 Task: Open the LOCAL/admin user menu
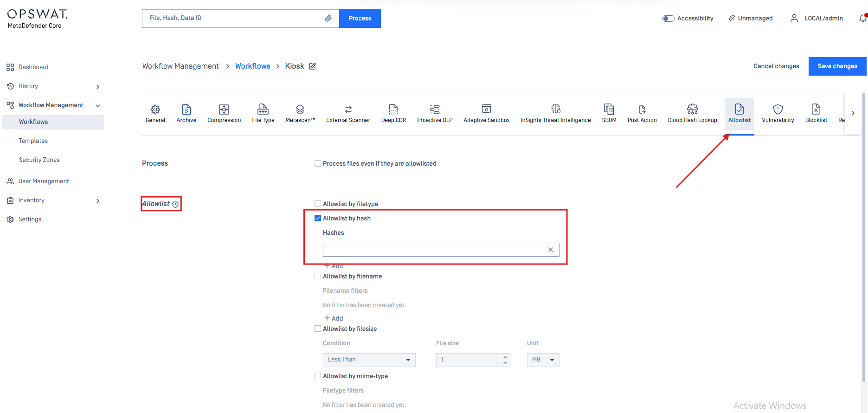click(x=817, y=18)
